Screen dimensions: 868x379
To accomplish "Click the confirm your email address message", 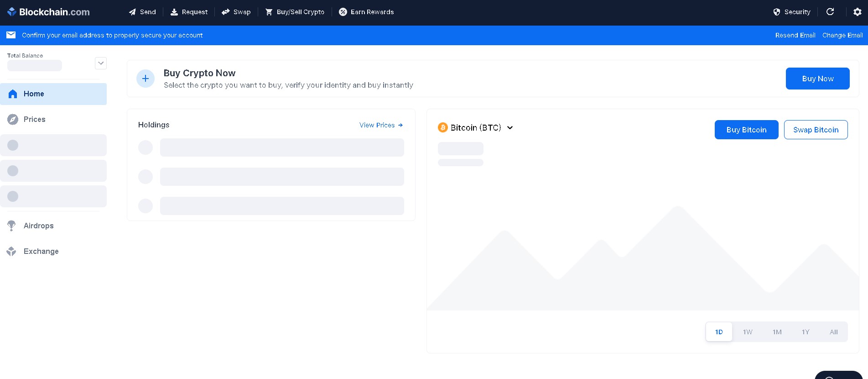I will point(112,35).
